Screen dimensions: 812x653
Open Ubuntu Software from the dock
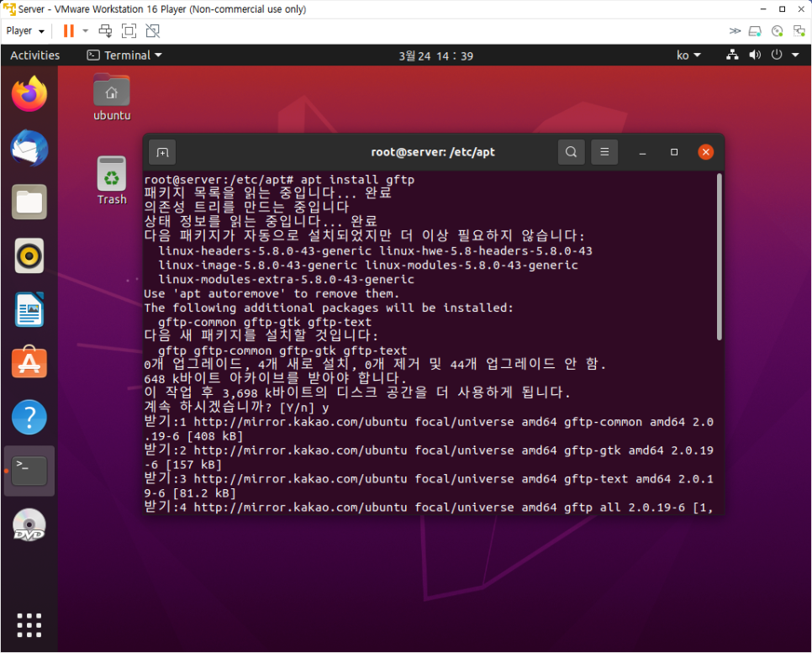click(x=29, y=362)
